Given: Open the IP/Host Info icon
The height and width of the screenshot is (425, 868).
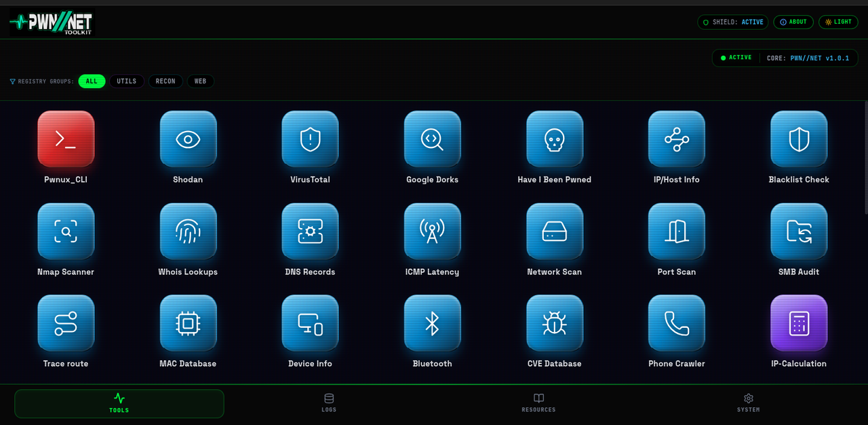Looking at the screenshot, I should pyautogui.click(x=676, y=139).
